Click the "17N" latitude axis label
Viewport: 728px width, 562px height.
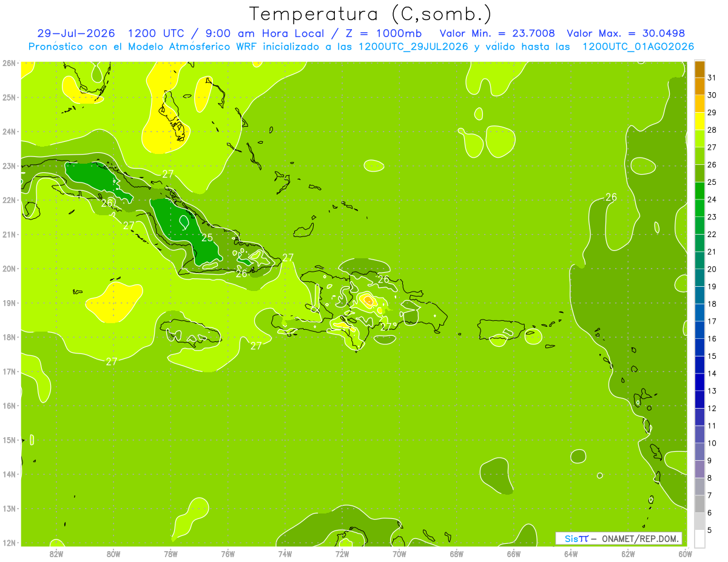click(x=8, y=371)
